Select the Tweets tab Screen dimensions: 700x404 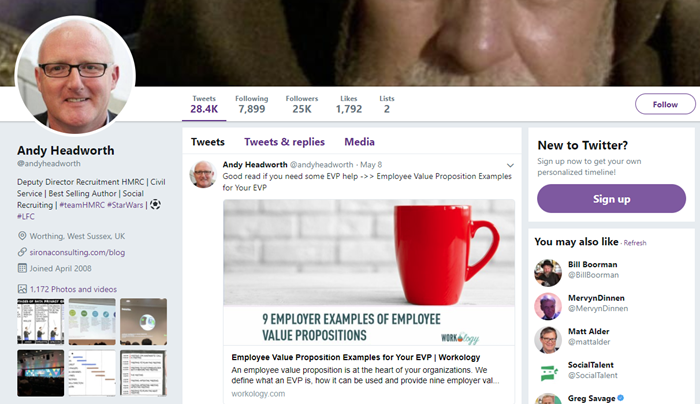pos(208,142)
